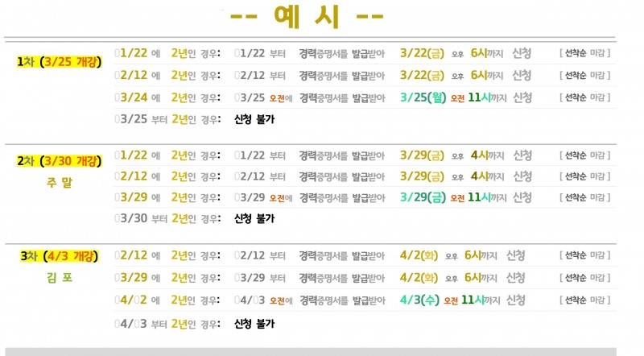Click 신청 불가 in the 3차 section

[x=254, y=324]
